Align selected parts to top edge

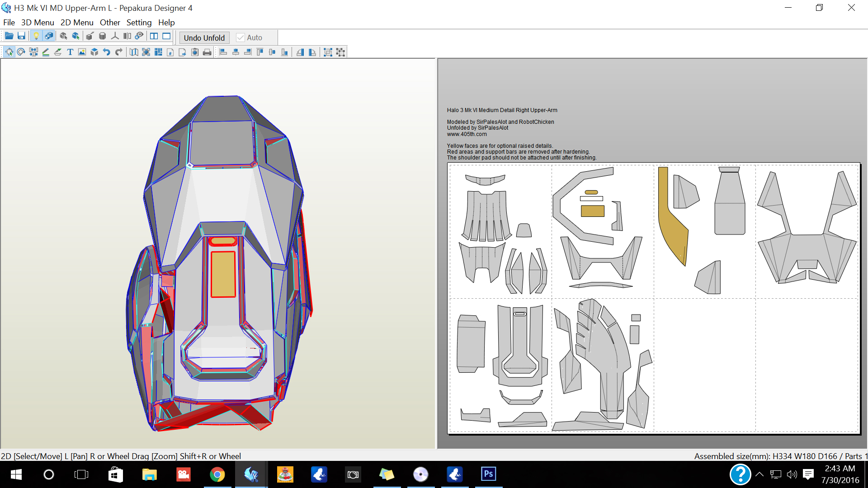click(x=260, y=52)
